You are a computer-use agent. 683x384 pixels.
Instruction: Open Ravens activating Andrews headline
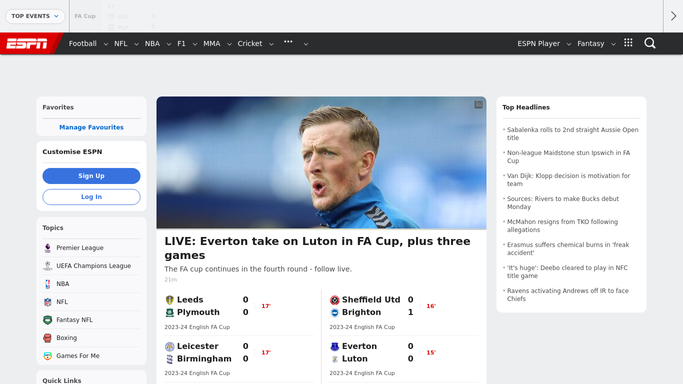[568, 295]
